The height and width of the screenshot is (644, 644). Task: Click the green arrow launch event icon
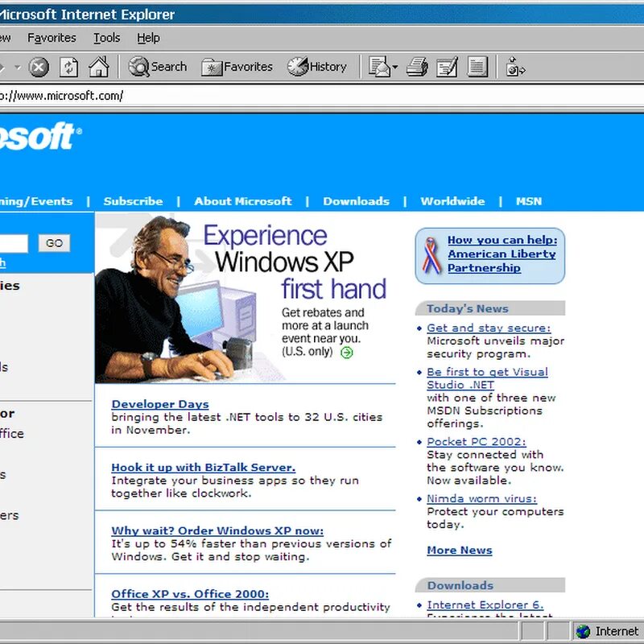[347, 353]
